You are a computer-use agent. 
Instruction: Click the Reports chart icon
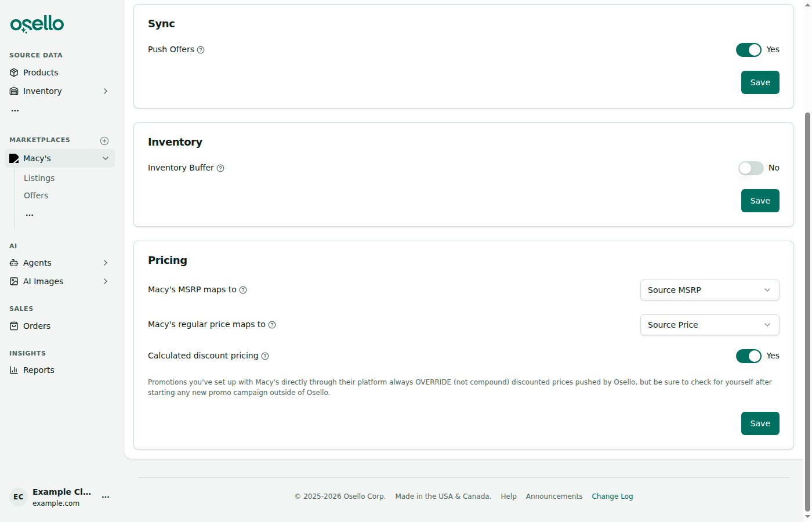[x=14, y=370]
